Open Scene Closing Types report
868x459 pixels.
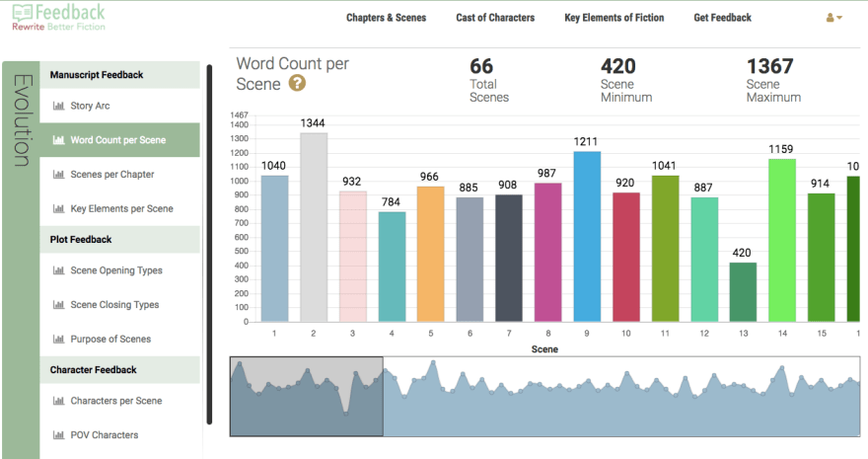[x=114, y=305]
